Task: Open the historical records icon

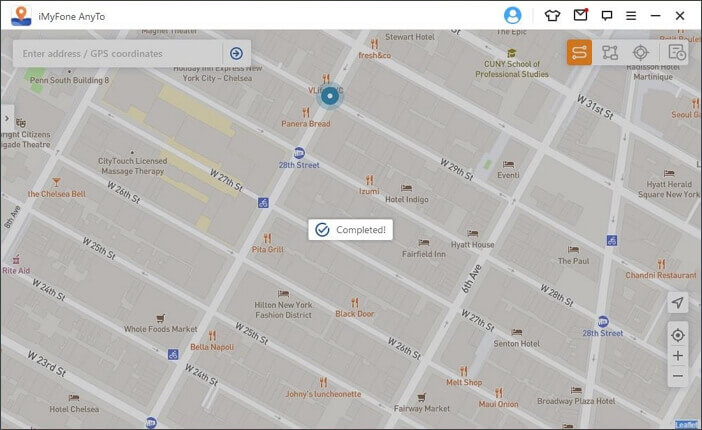Action: tap(676, 52)
